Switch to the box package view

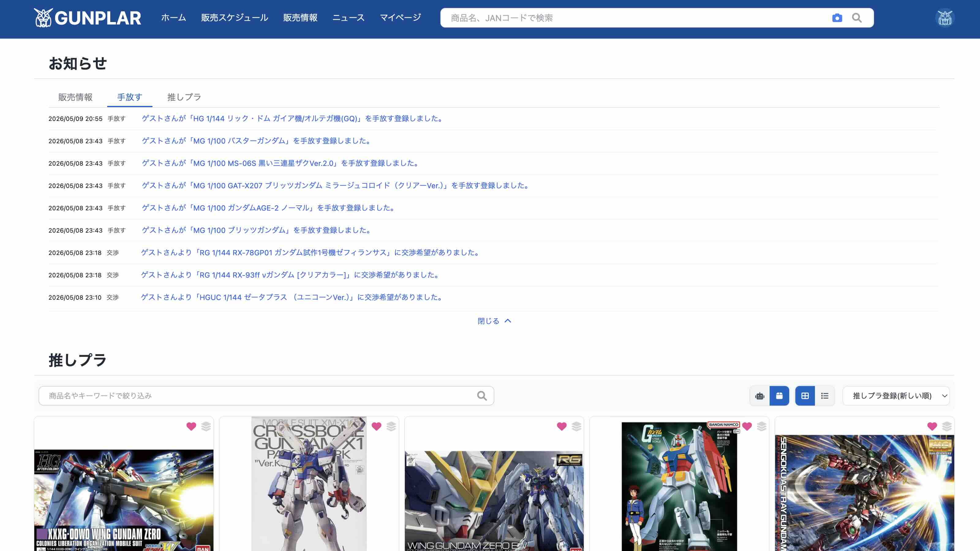click(779, 396)
